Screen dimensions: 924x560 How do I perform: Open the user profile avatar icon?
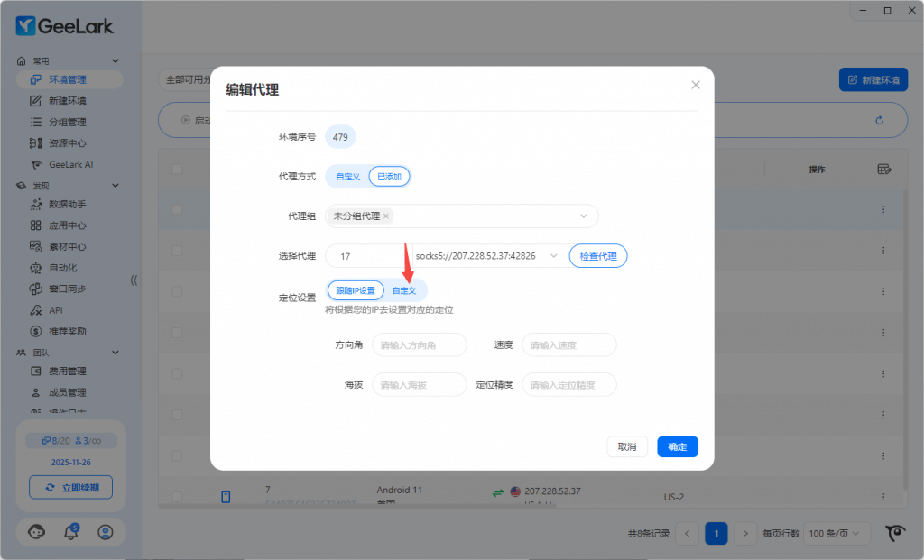[106, 532]
